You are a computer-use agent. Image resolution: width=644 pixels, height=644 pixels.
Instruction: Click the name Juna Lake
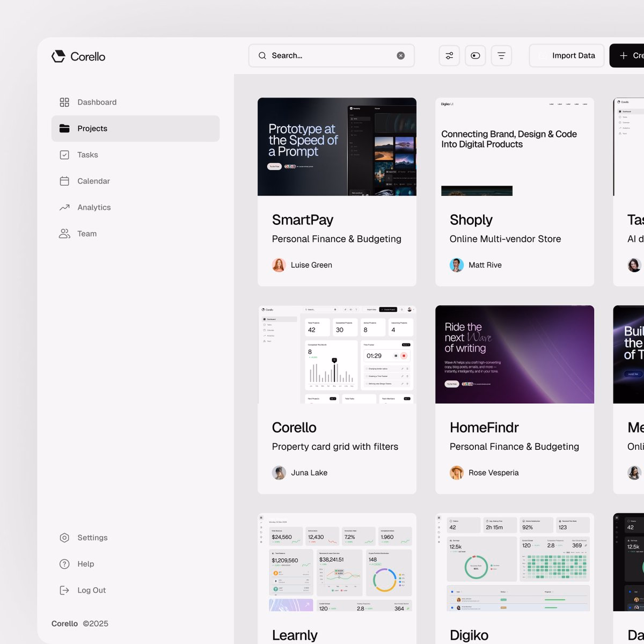pos(309,473)
